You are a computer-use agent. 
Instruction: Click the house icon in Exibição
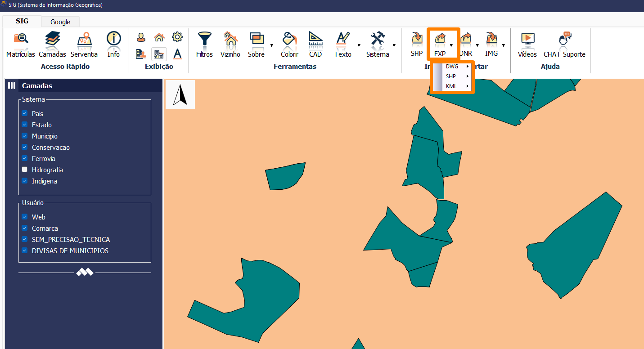point(159,37)
